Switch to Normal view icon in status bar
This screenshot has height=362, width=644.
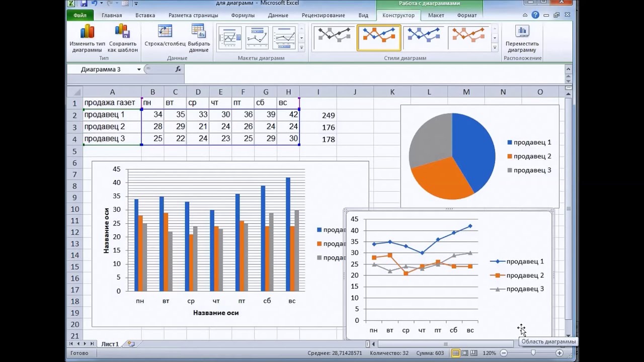(455, 353)
